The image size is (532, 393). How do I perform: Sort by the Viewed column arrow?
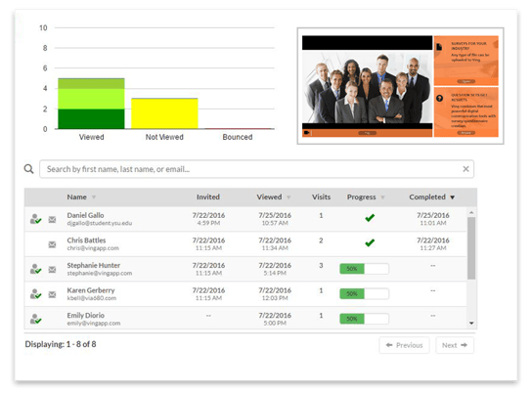click(288, 197)
